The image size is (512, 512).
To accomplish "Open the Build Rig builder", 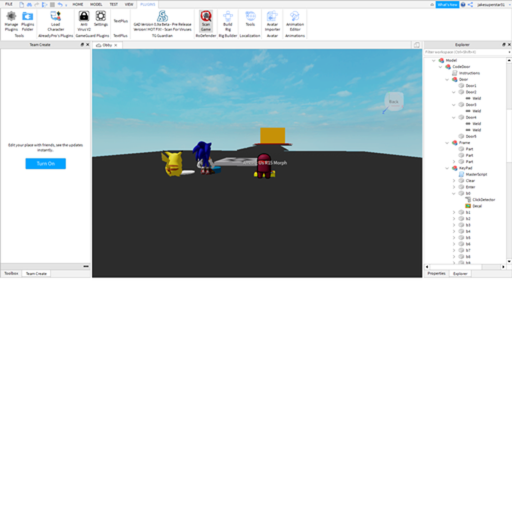I will pos(228,21).
